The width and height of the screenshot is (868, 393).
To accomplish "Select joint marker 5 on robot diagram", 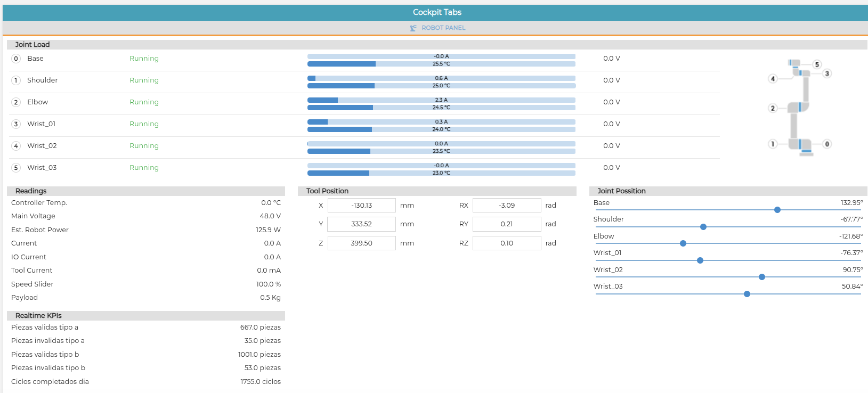I will [817, 64].
